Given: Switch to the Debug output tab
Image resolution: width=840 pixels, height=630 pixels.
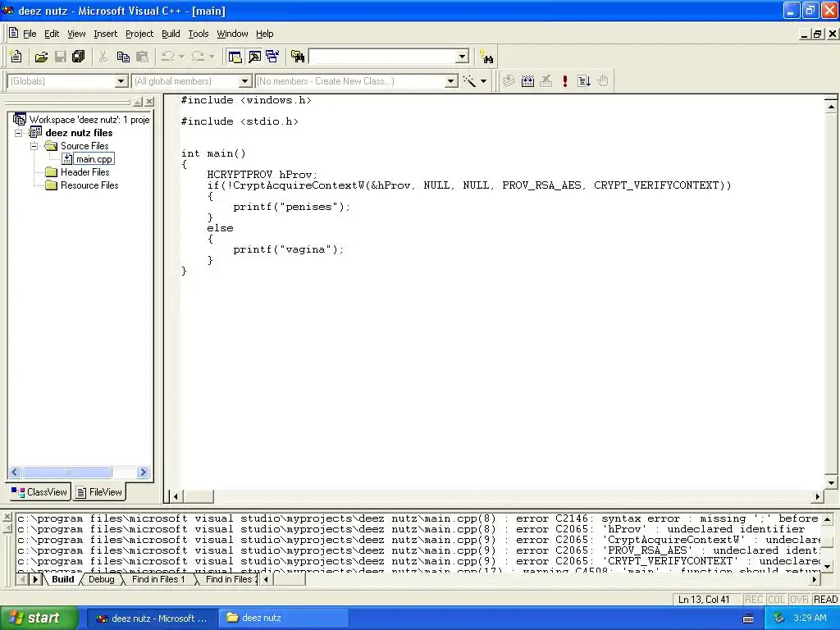Looking at the screenshot, I should click(101, 579).
